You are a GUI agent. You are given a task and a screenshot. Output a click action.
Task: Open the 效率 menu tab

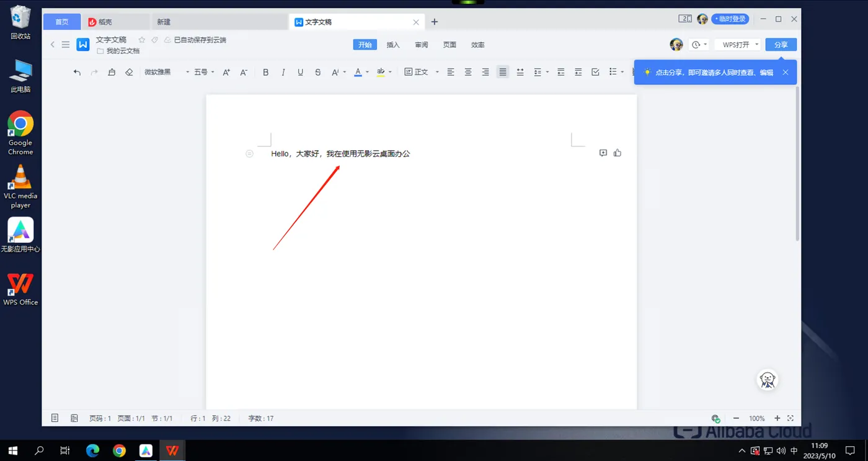pos(478,45)
